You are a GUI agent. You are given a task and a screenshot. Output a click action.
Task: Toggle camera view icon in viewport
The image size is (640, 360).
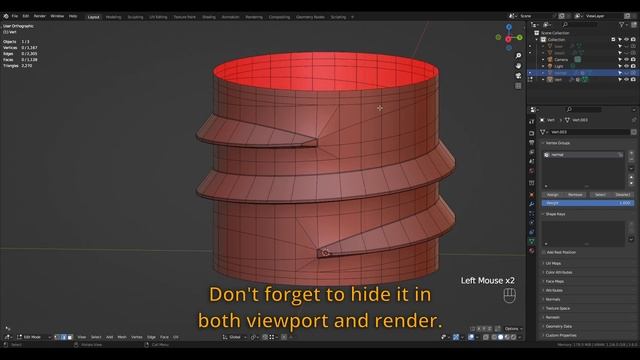click(518, 76)
